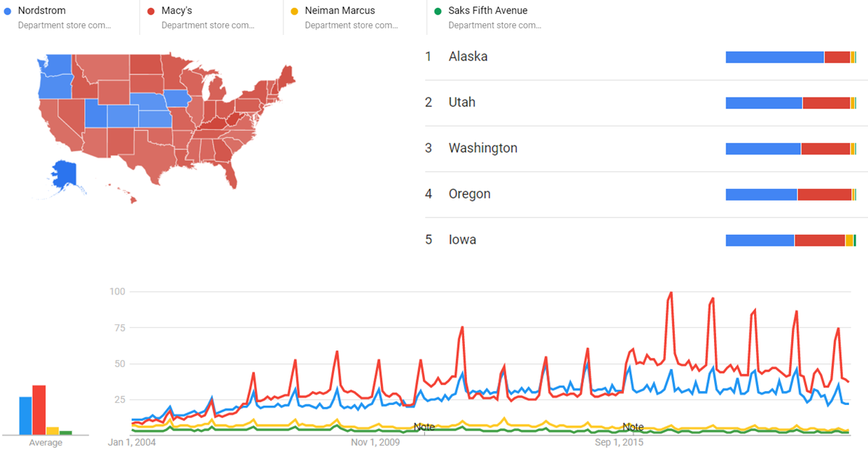Screen dimensions: 868x466
Task: Click Alaska's stacked breakdown bar
Action: click(790, 57)
